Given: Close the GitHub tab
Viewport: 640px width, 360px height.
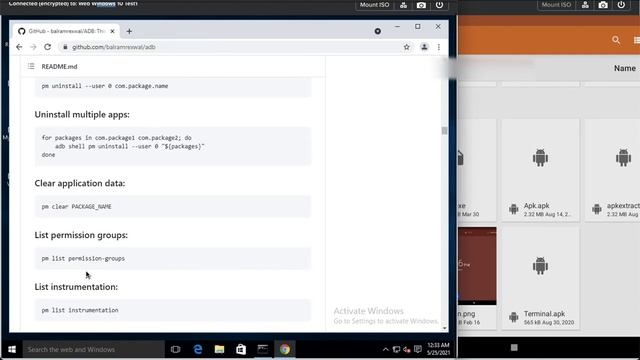Looking at the screenshot, I should point(112,31).
